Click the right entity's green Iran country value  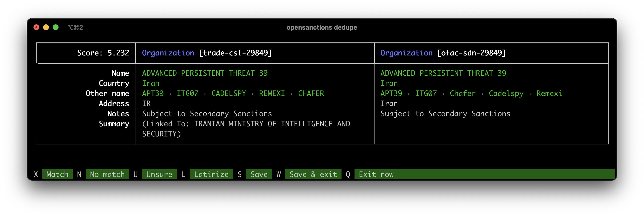pyautogui.click(x=389, y=83)
